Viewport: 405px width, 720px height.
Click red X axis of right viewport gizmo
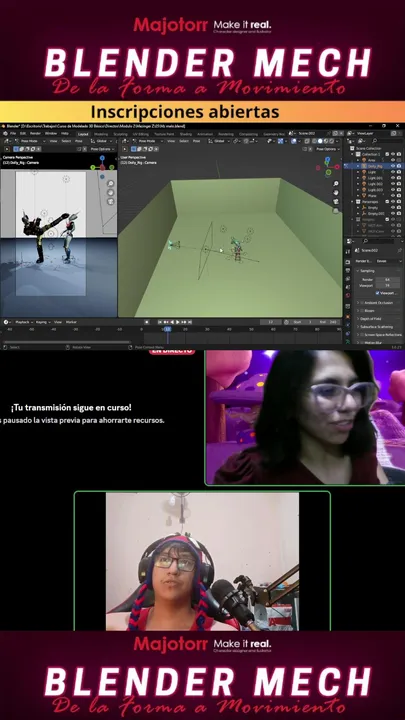pos(337,167)
